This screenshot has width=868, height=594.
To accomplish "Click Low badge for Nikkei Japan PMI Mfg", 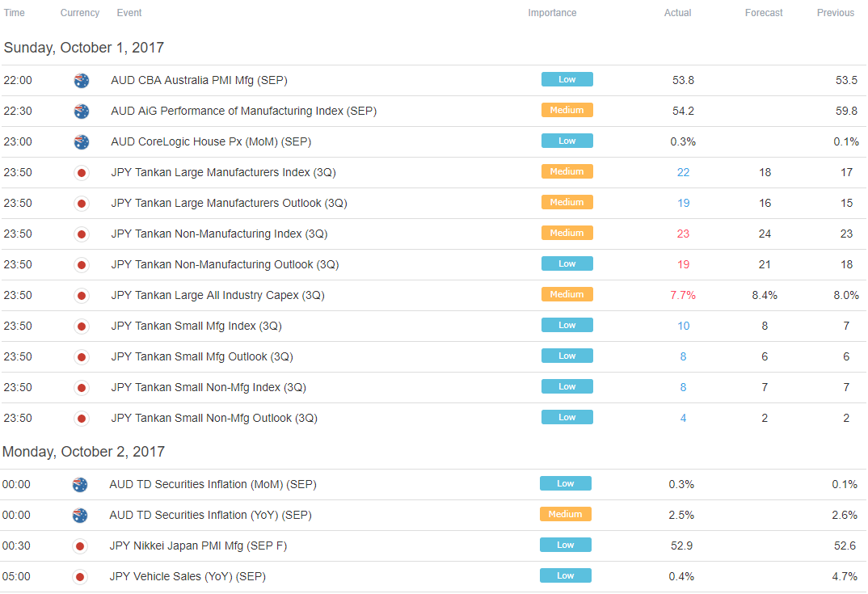I will (565, 545).
